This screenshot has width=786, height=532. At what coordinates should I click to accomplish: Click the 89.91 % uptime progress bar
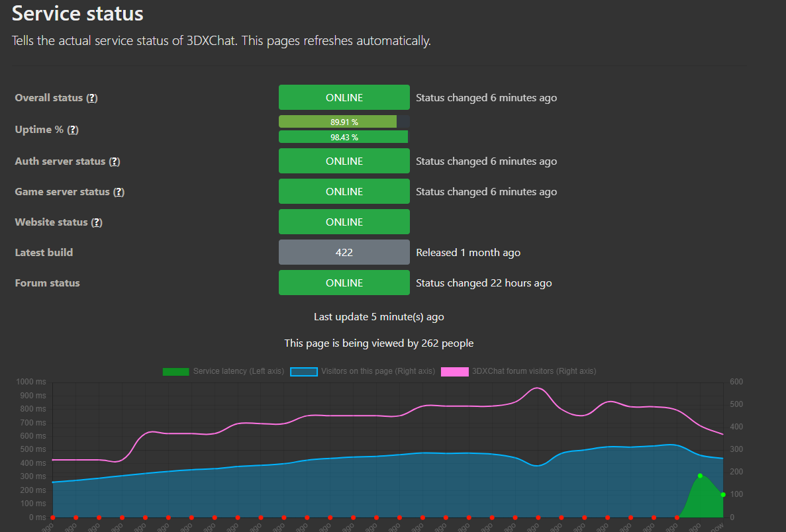pos(344,122)
